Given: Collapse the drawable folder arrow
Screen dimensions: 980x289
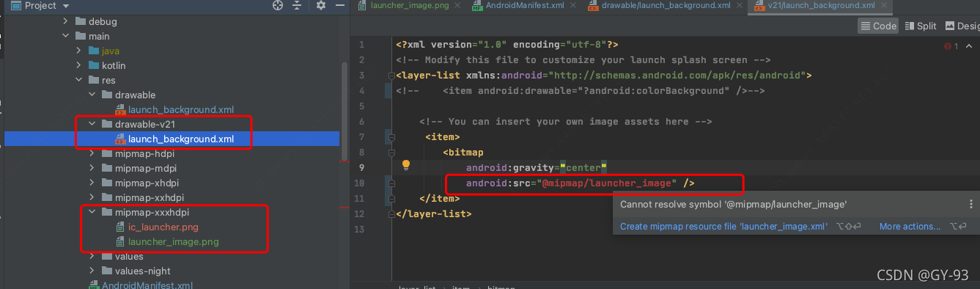Looking at the screenshot, I should click(x=92, y=95).
